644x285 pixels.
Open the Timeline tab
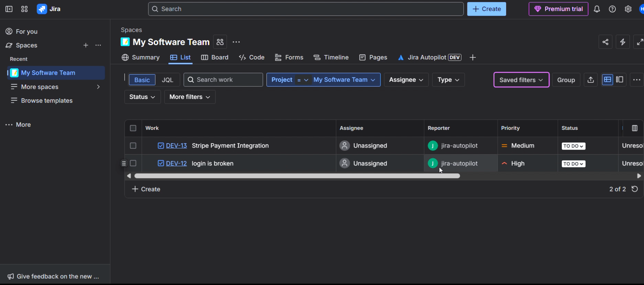pos(331,58)
